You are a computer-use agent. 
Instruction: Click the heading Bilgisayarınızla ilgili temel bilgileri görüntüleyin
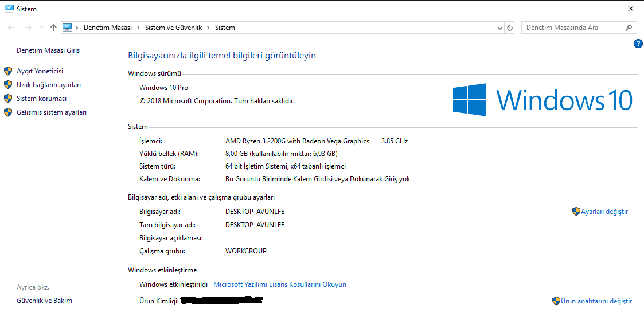point(222,55)
